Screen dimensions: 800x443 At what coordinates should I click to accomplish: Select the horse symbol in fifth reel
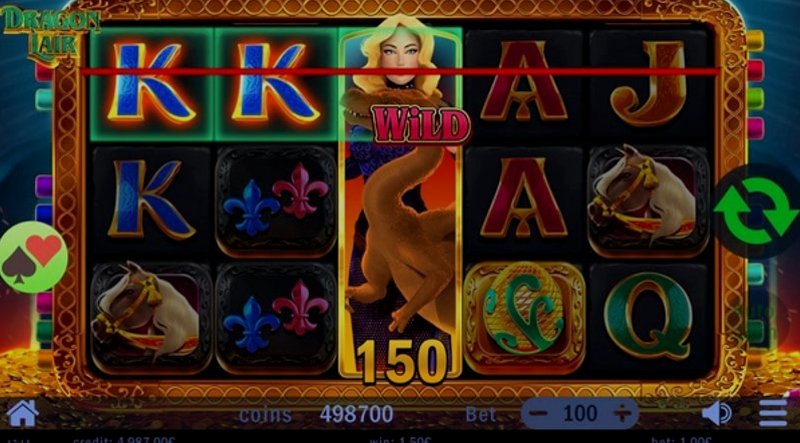(x=648, y=201)
